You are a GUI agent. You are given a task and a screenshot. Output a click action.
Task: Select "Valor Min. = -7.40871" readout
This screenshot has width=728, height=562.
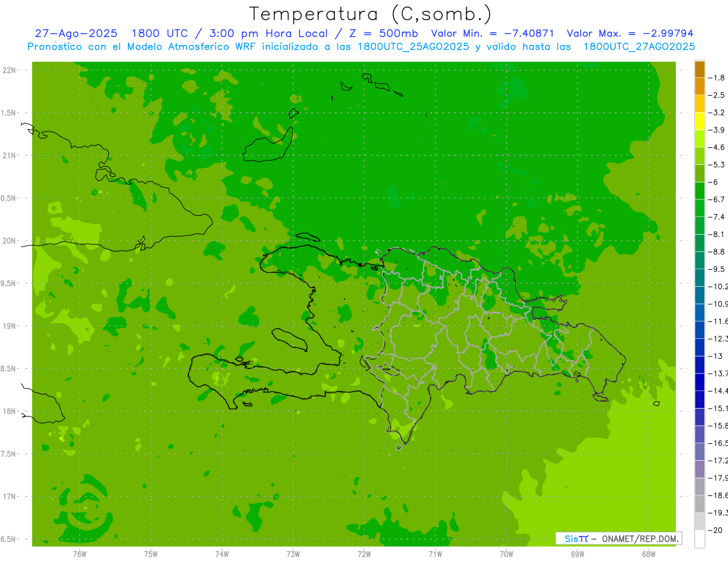pos(492,34)
